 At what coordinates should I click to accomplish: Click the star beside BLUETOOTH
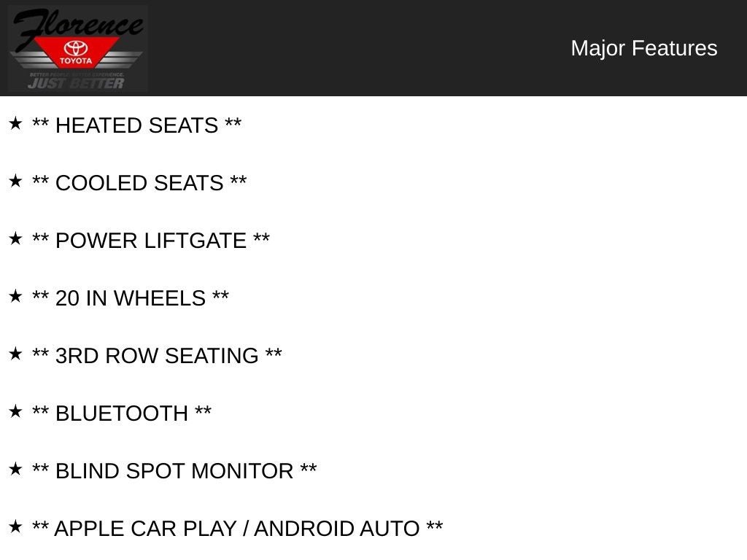point(15,411)
